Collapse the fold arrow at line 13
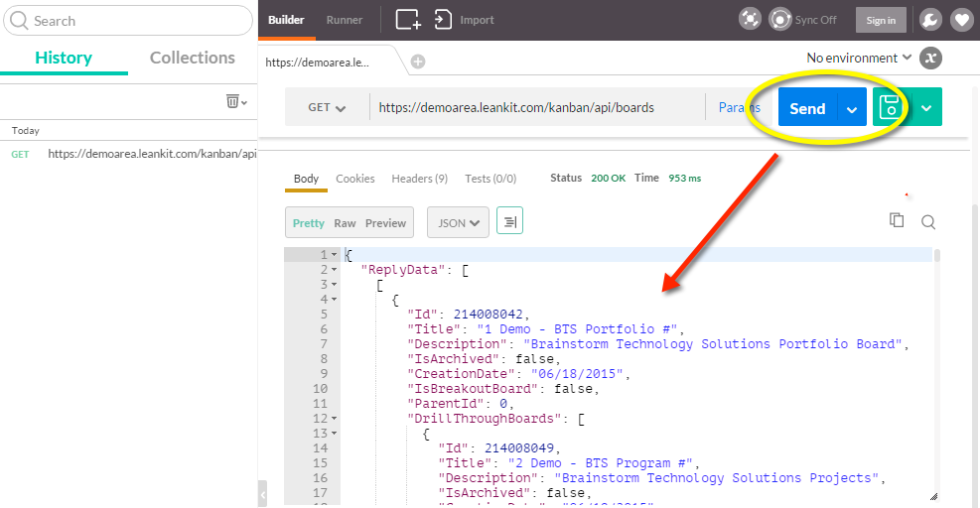The width and height of the screenshot is (980, 508). pyautogui.click(x=335, y=434)
